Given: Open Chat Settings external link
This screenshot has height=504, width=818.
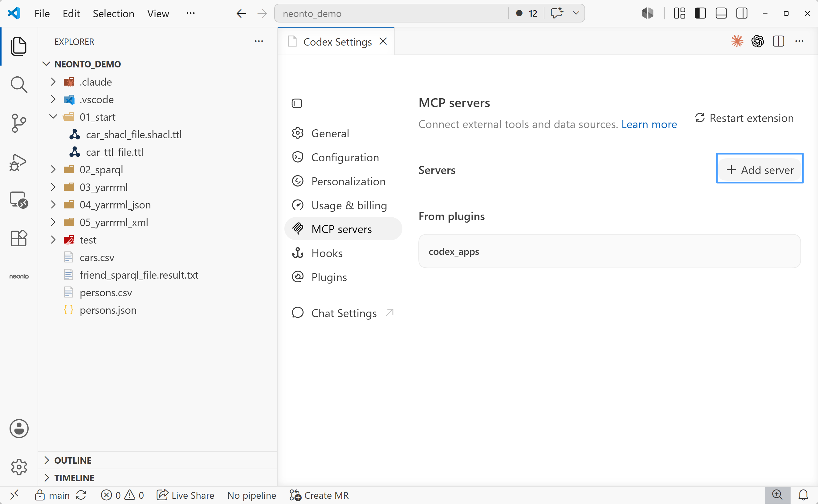Looking at the screenshot, I should point(343,313).
